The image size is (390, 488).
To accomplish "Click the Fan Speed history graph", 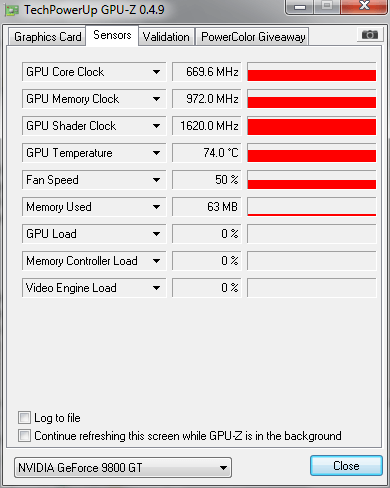I will coord(312,180).
